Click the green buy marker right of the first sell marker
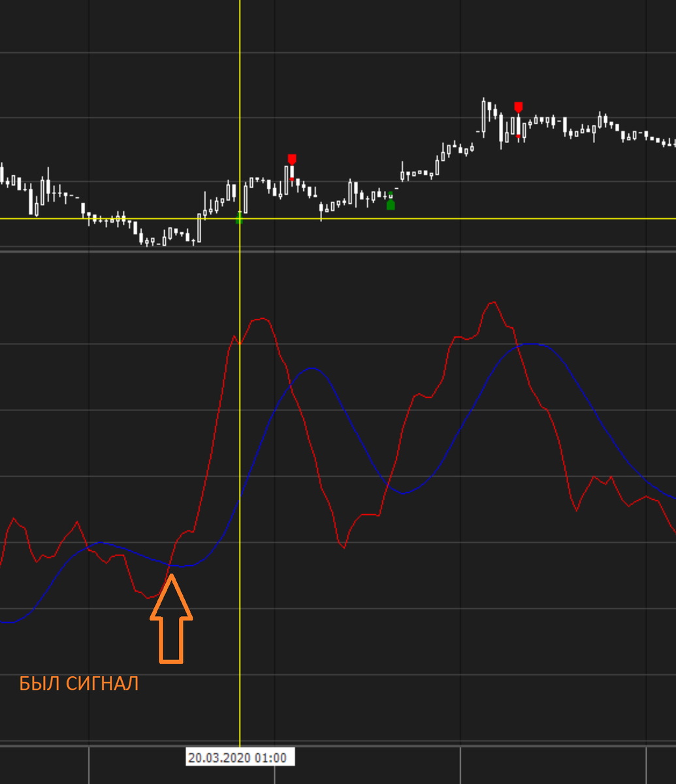676x784 pixels. coord(391,204)
